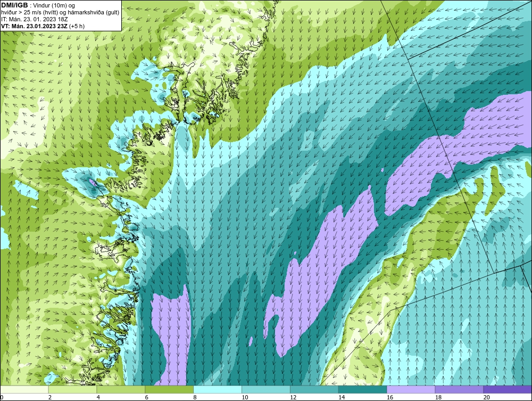Click the legend scale label 10
This screenshot has height=401, width=532.
tap(245, 397)
